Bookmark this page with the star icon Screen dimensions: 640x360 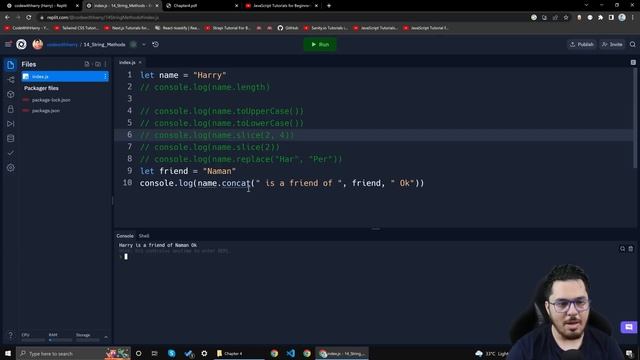pos(566,18)
